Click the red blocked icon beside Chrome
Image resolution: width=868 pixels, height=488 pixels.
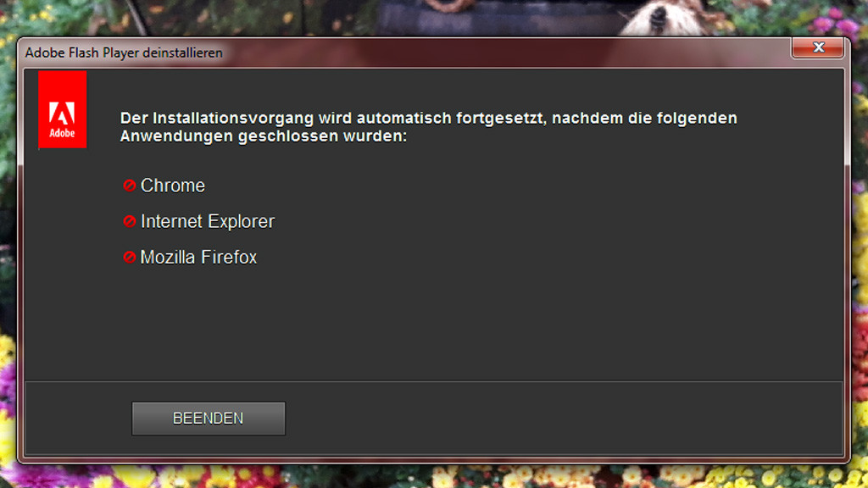point(130,186)
